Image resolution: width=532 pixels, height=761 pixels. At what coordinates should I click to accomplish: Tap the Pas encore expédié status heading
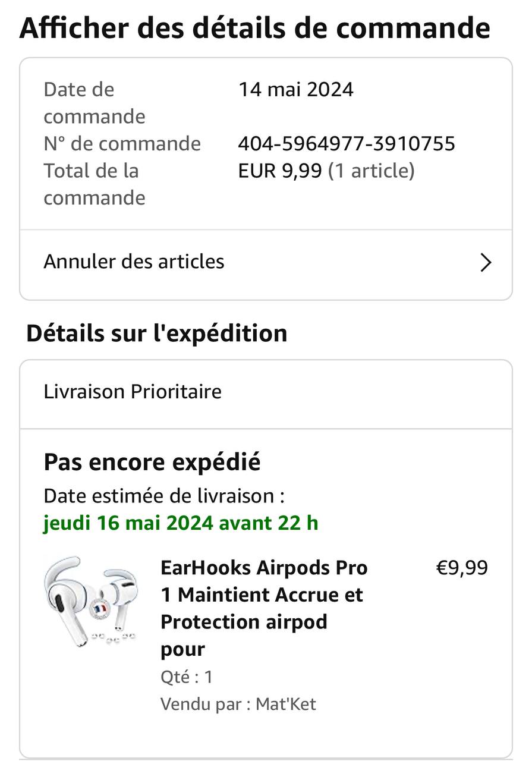152,462
